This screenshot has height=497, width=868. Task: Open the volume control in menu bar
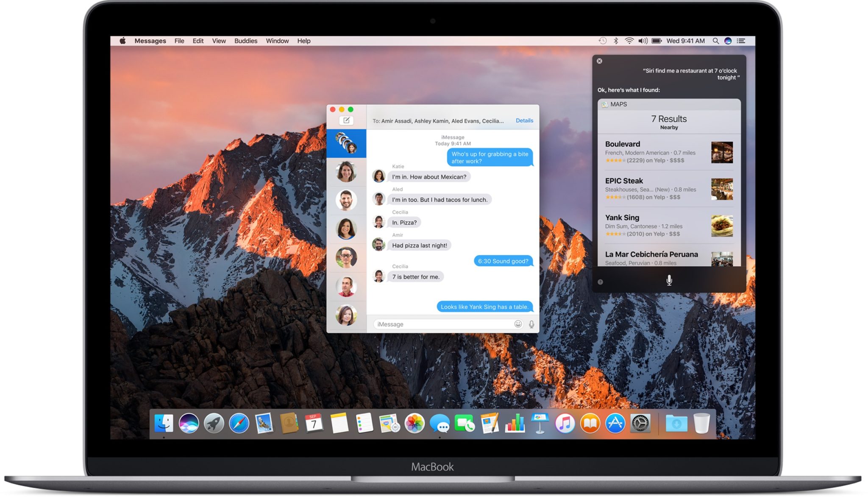click(643, 41)
